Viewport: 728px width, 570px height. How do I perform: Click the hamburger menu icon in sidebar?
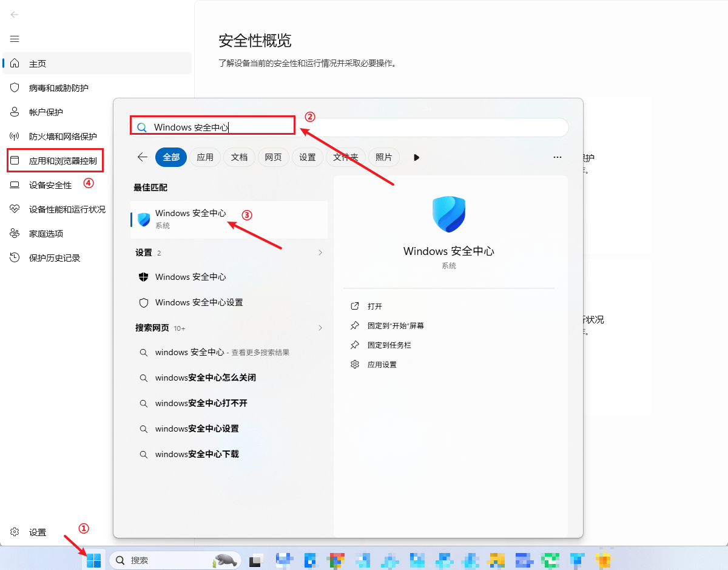[x=15, y=39]
